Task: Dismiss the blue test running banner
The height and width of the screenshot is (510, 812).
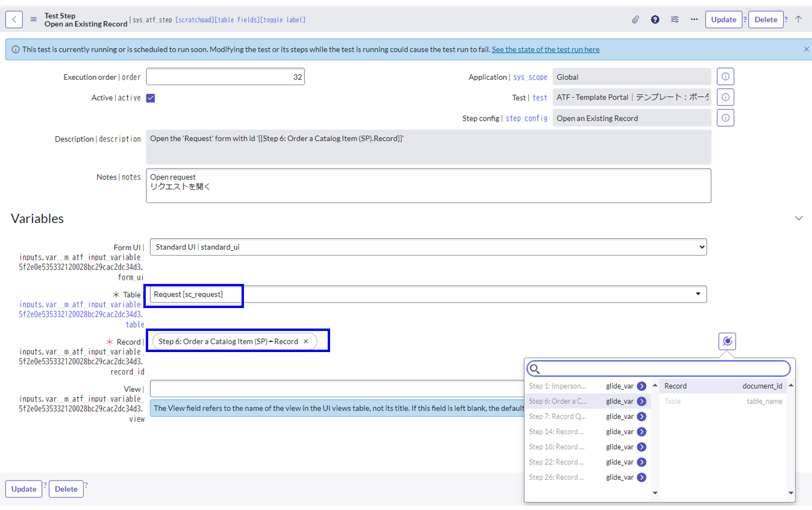Action: (x=806, y=49)
